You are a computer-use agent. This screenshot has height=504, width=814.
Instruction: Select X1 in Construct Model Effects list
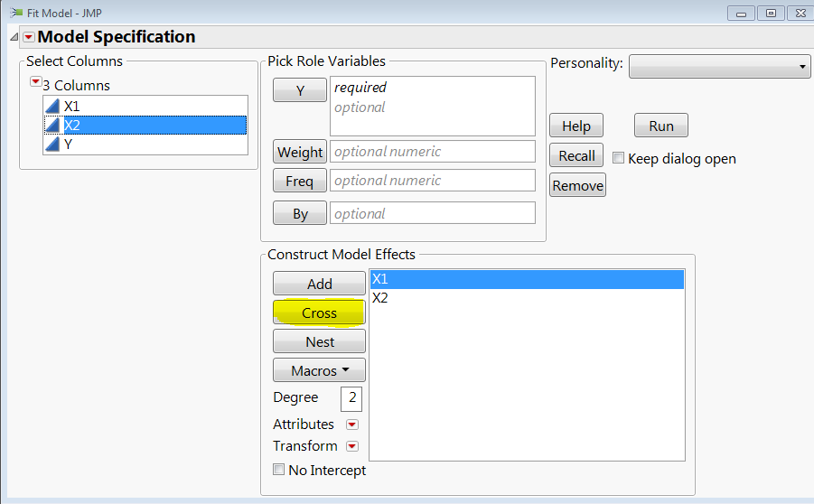526,279
